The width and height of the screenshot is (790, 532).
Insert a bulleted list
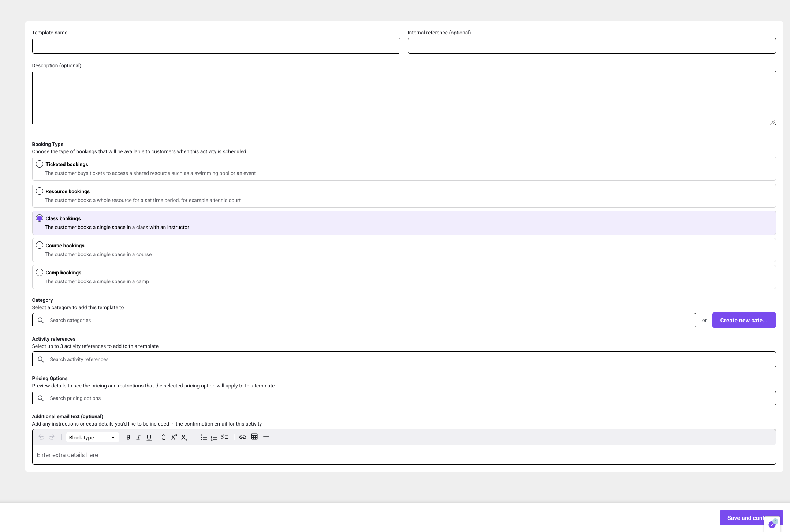[204, 437]
